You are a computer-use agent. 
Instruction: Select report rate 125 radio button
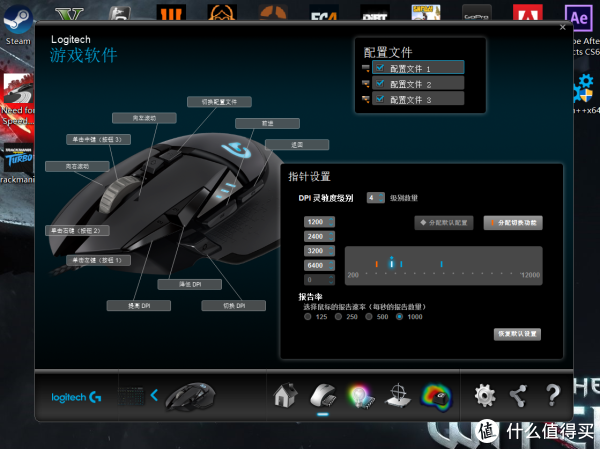(308, 317)
